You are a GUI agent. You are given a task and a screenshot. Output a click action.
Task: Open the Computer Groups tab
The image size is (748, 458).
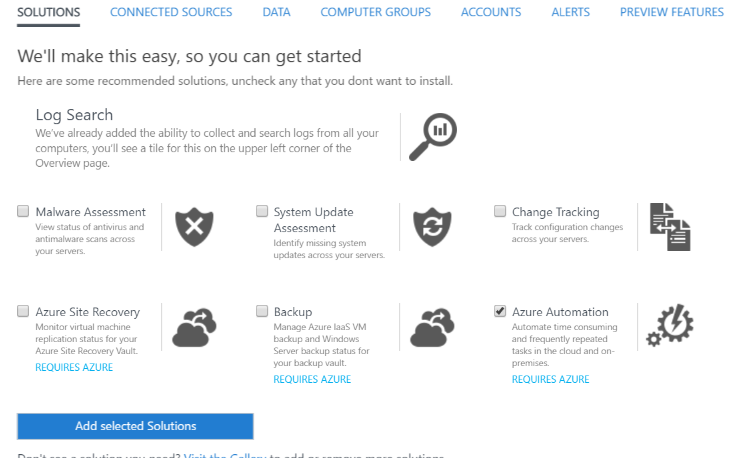375,12
